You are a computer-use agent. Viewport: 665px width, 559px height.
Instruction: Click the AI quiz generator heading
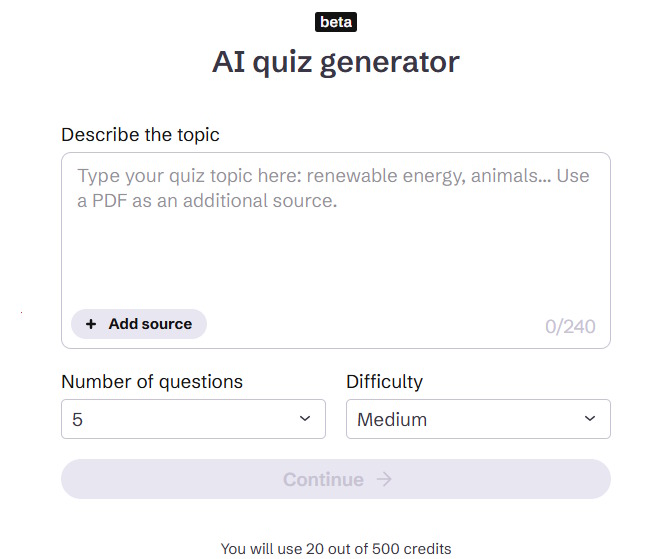pyautogui.click(x=336, y=62)
